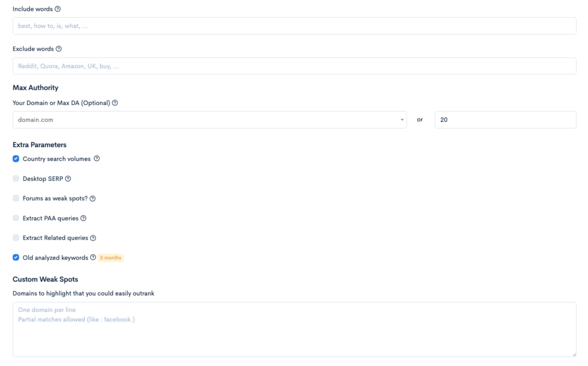Click help icon next to Include words
588x366 pixels.
point(57,9)
